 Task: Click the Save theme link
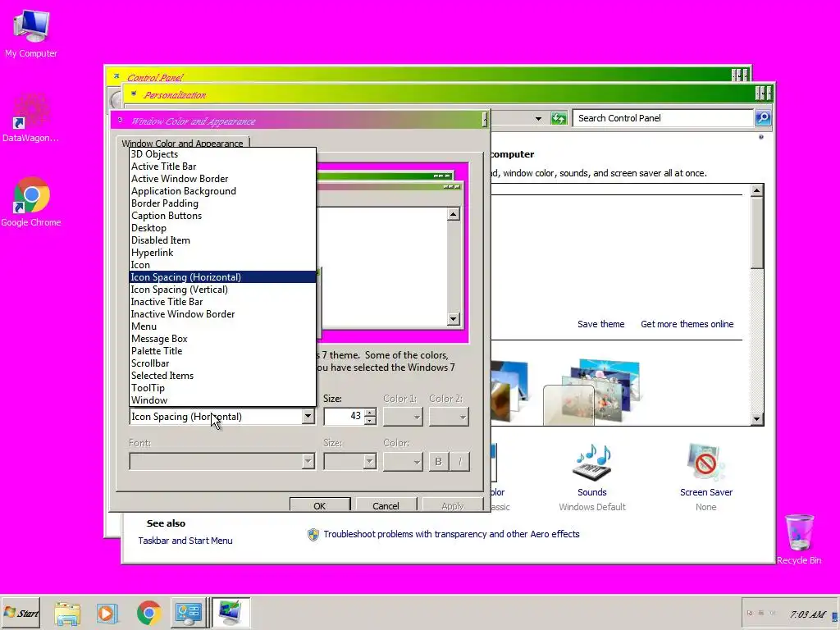600,324
